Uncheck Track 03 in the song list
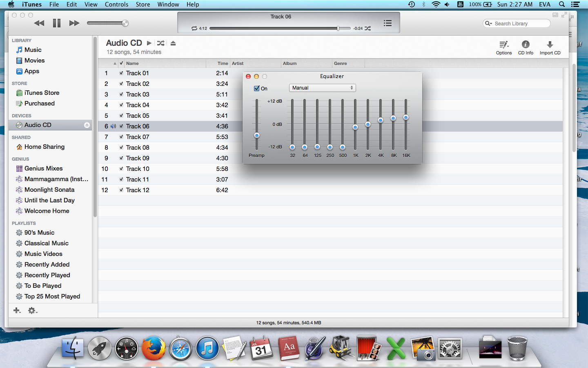Viewport: 588px width, 368px height. tap(121, 94)
